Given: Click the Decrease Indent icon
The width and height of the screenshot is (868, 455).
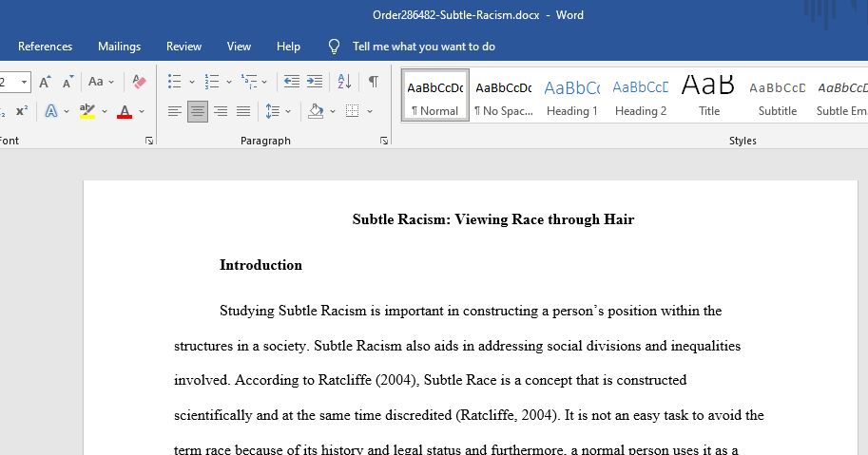Looking at the screenshot, I should [x=292, y=82].
